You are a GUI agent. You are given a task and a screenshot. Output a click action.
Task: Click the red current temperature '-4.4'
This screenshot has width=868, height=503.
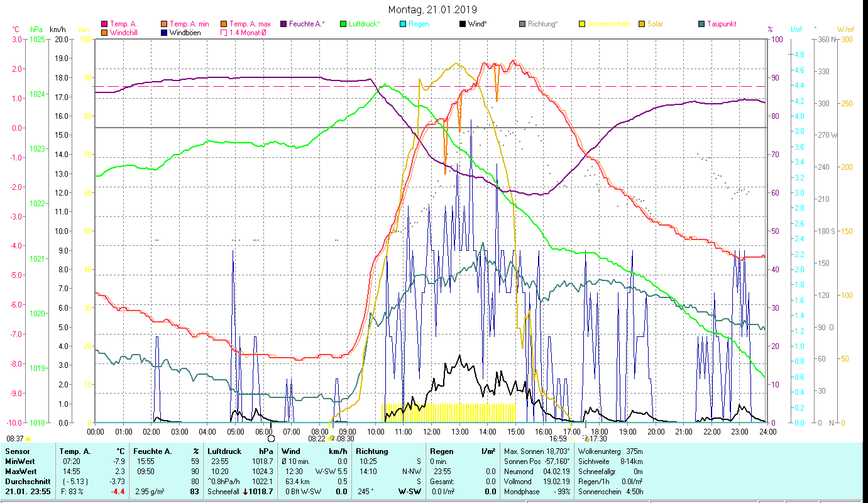click(119, 492)
